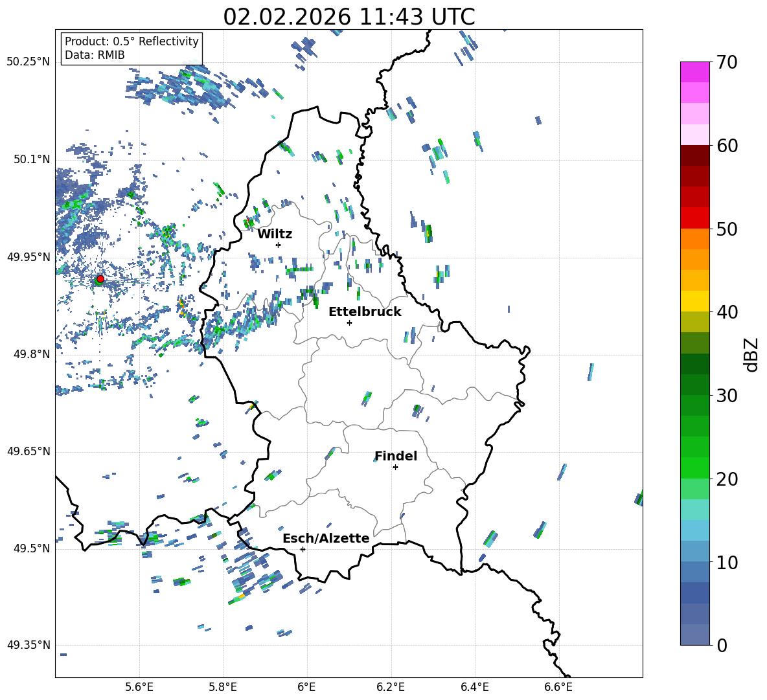
Task: Click the 60 value on colorbar
Action: tap(727, 146)
